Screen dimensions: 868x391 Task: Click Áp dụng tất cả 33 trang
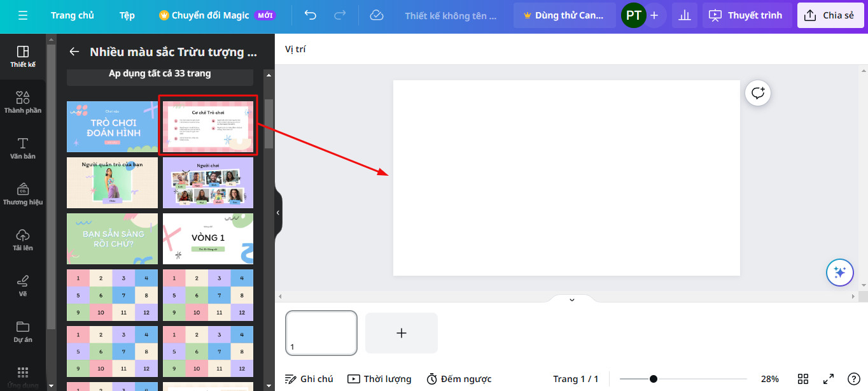tap(160, 73)
